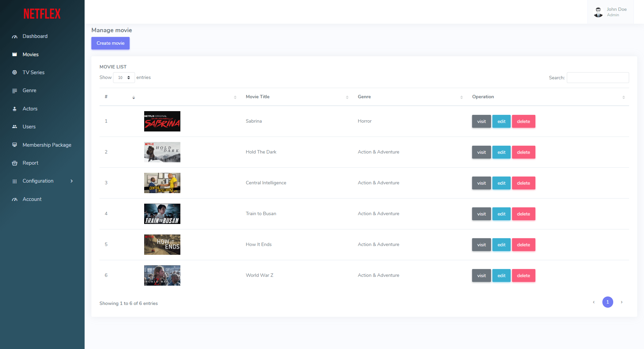Click the Create movie button
644x349 pixels.
coord(110,43)
